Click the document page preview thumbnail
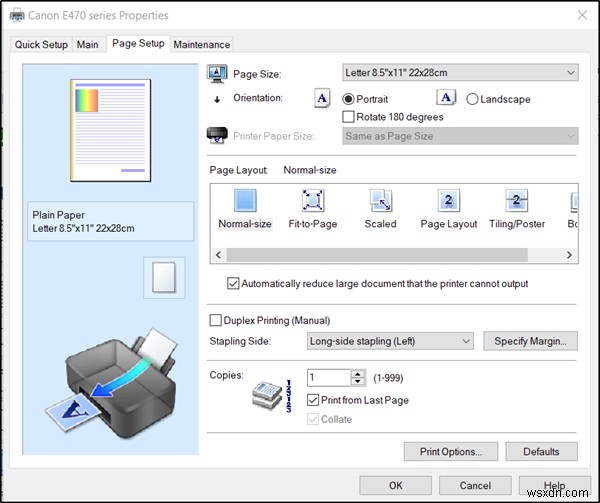This screenshot has height=503, width=600. (x=111, y=130)
